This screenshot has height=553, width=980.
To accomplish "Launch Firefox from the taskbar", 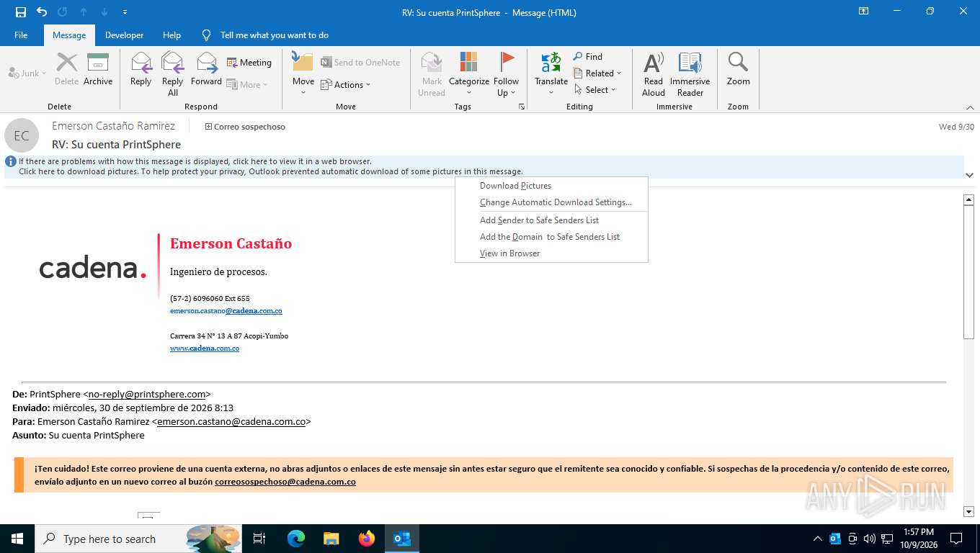I will [367, 539].
